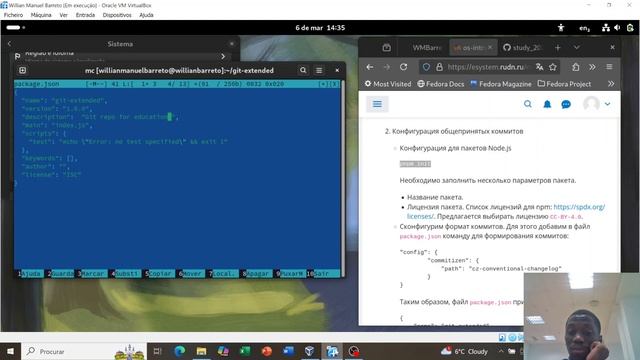This screenshot has width=640, height=360.
Task: Open the Most Visited bookmark
Action: [388, 84]
